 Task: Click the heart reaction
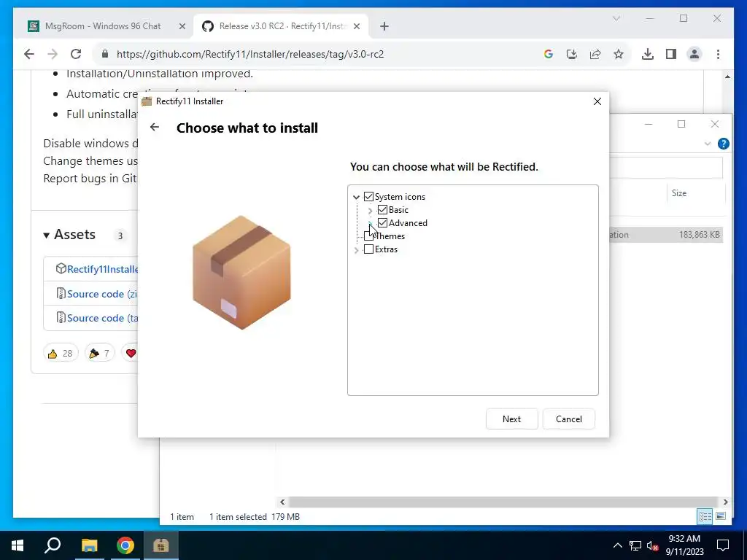130,354
